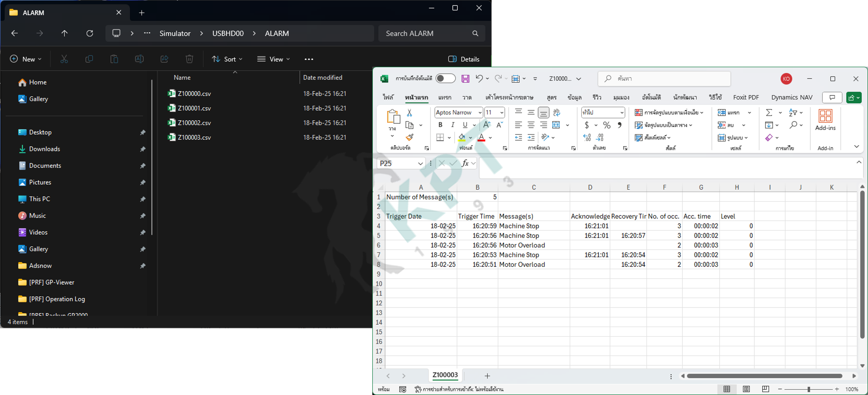Click the Search ALARM field in File Explorer

point(431,33)
